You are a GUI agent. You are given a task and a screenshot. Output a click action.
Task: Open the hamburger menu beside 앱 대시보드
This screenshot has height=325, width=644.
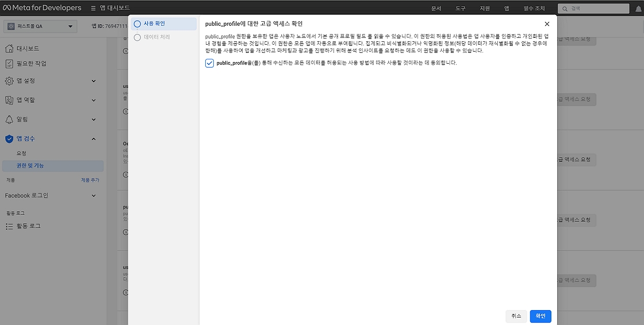(93, 8)
